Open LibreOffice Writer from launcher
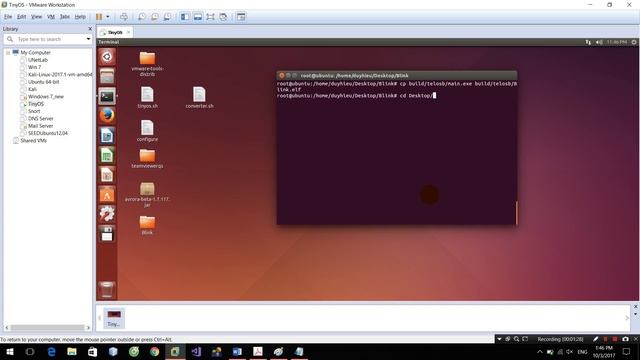This screenshot has height=360, width=640. 107,136
